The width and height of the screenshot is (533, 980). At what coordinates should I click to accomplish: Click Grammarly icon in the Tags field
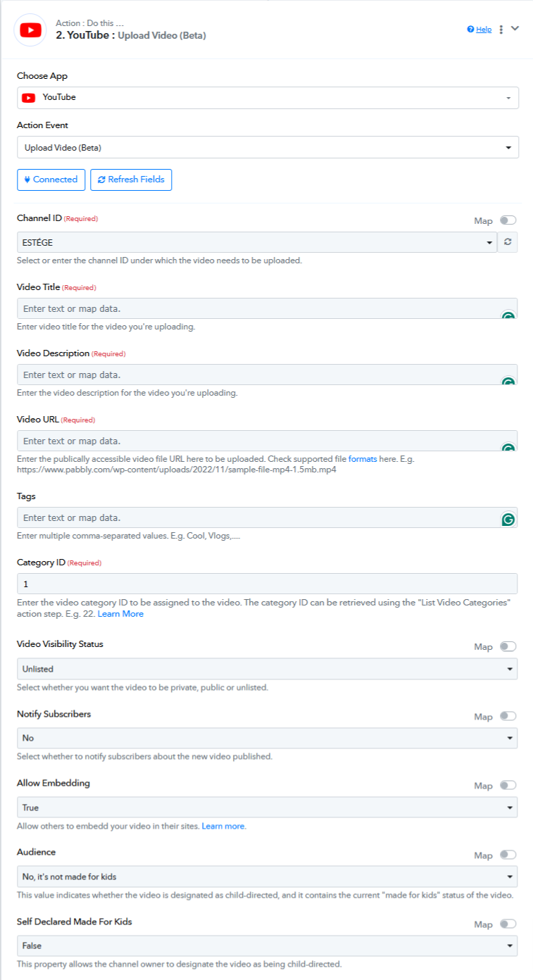[508, 520]
